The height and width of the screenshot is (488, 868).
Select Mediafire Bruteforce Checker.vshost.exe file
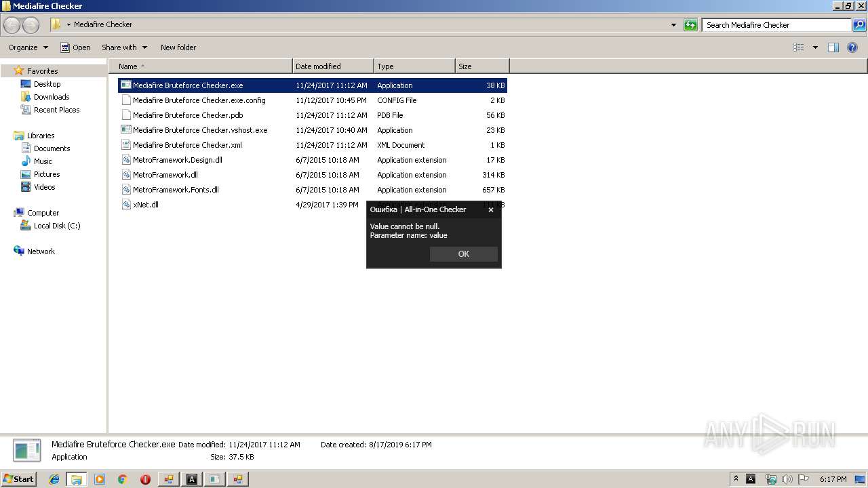tap(313, 130)
